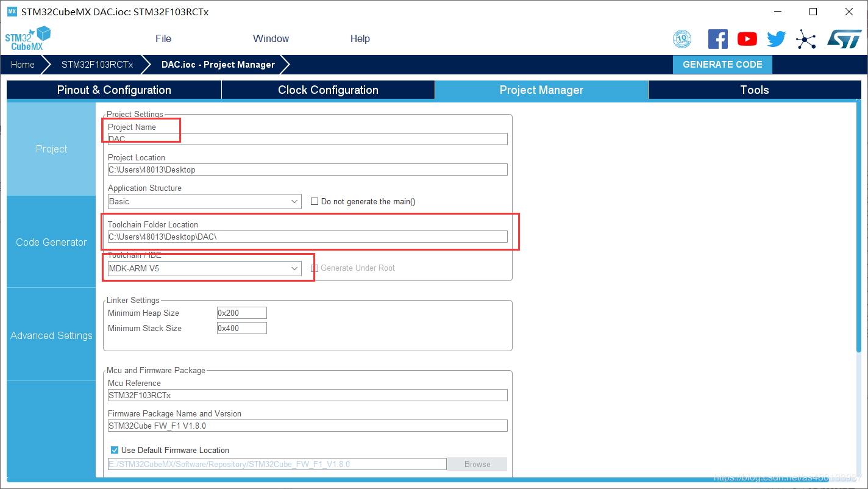Open the Application Structure dropdown

(x=205, y=201)
